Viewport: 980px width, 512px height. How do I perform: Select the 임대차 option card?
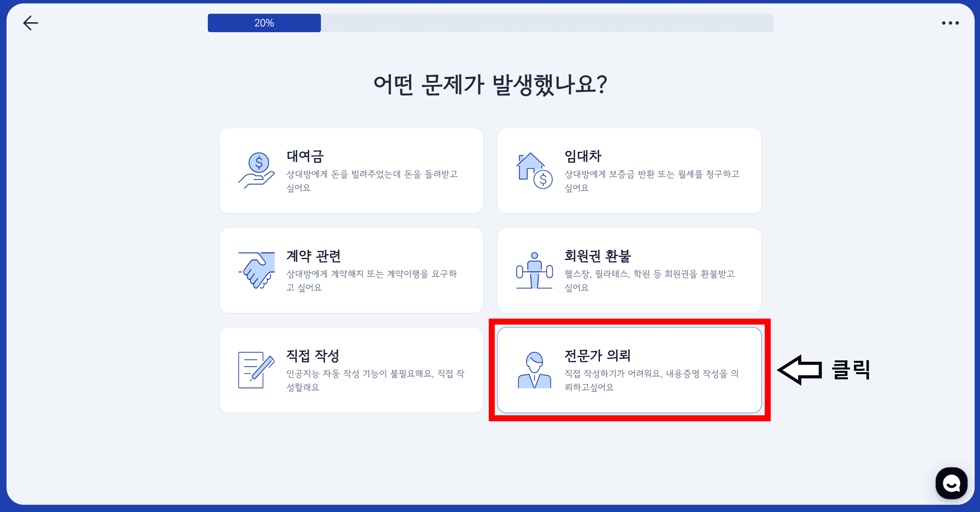click(629, 171)
